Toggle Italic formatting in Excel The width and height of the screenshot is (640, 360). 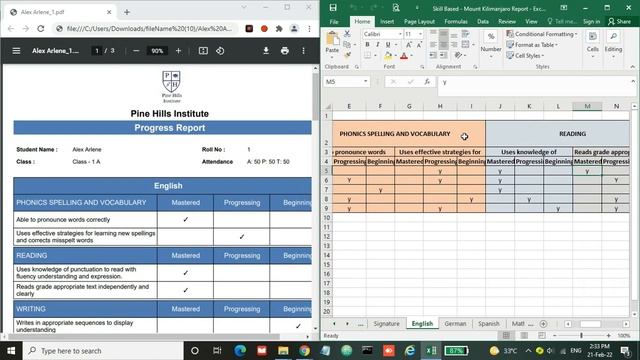(x=378, y=44)
